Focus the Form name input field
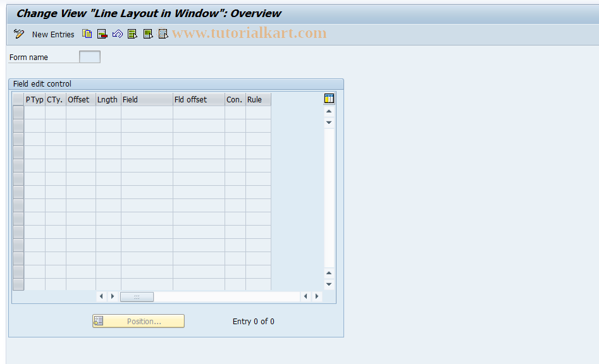Viewport: 599px width, 364px height. tap(90, 57)
